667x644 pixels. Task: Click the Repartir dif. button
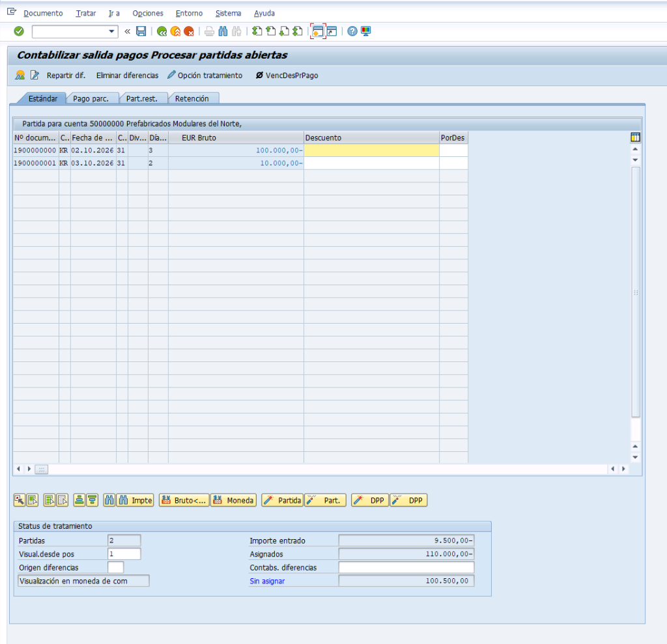(66, 76)
